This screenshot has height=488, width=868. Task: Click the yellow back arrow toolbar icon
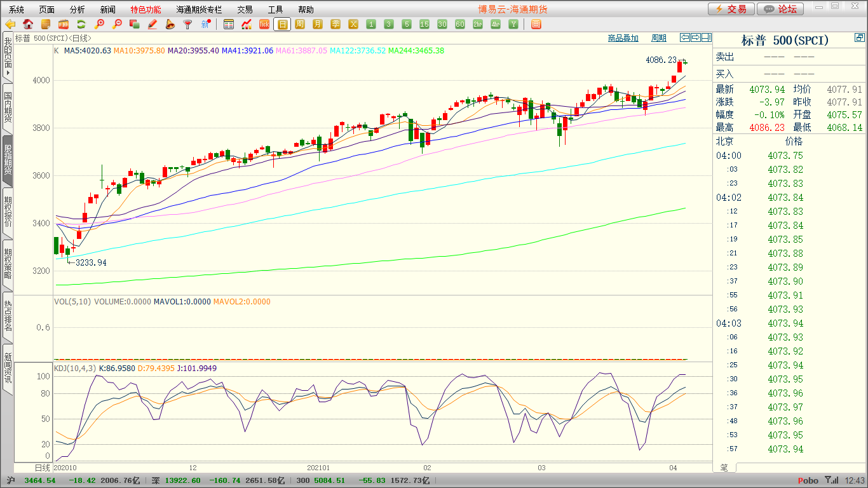[10, 25]
